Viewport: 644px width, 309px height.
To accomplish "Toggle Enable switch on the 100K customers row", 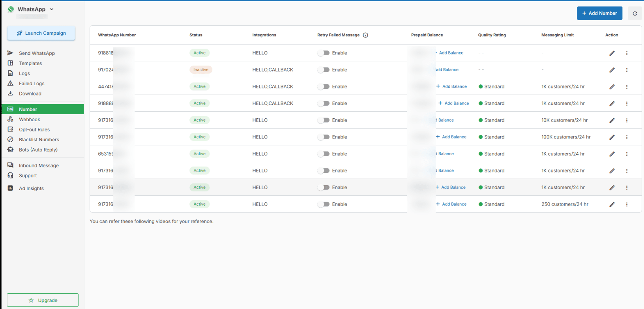I will point(324,137).
